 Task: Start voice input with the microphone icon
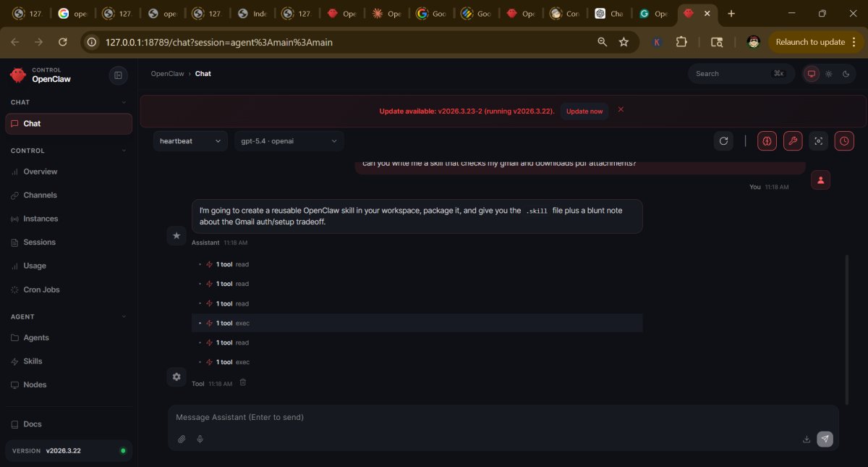point(200,439)
